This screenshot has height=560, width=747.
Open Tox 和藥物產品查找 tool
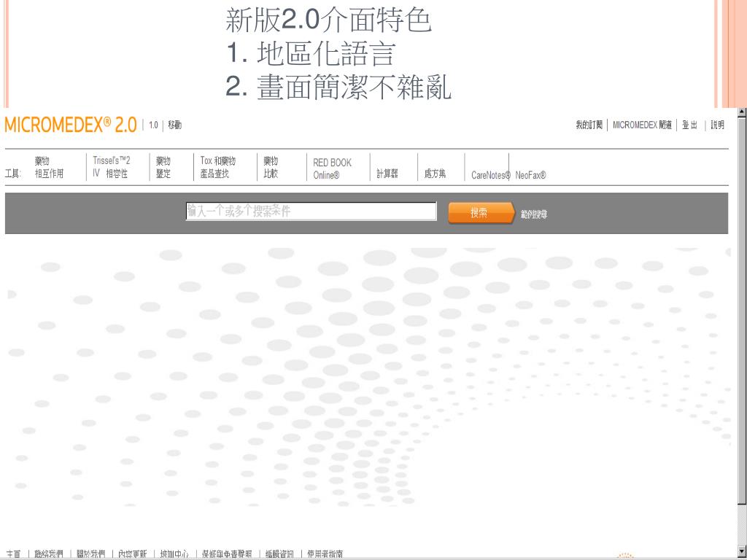pos(217,167)
